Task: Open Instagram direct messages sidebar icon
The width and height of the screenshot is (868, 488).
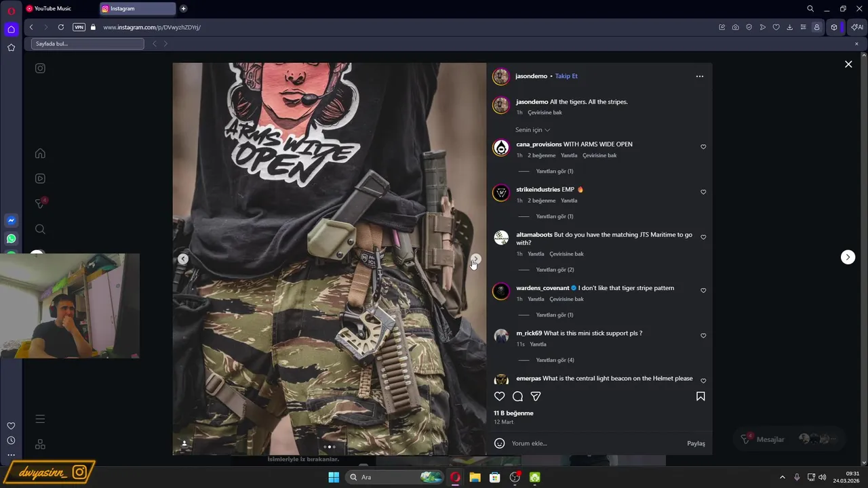Action: [40, 203]
